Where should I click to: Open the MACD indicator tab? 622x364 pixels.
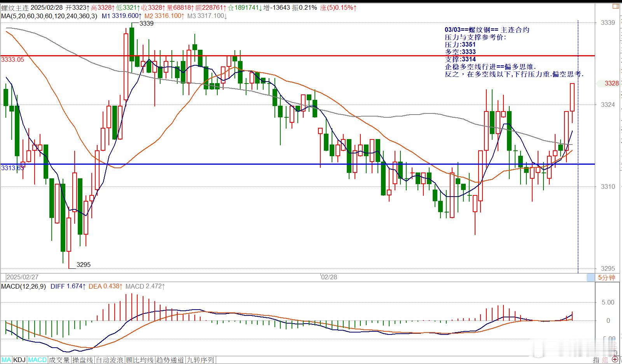click(38, 360)
